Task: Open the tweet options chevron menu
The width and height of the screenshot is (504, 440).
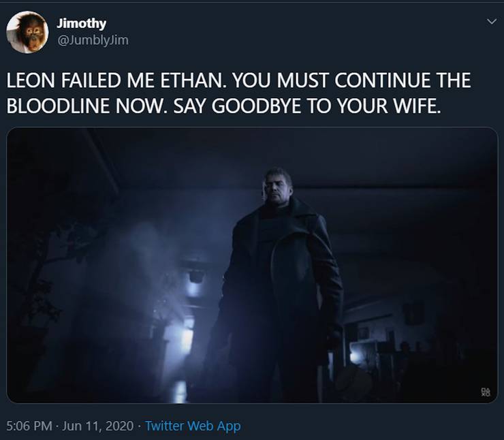Action: (492, 22)
